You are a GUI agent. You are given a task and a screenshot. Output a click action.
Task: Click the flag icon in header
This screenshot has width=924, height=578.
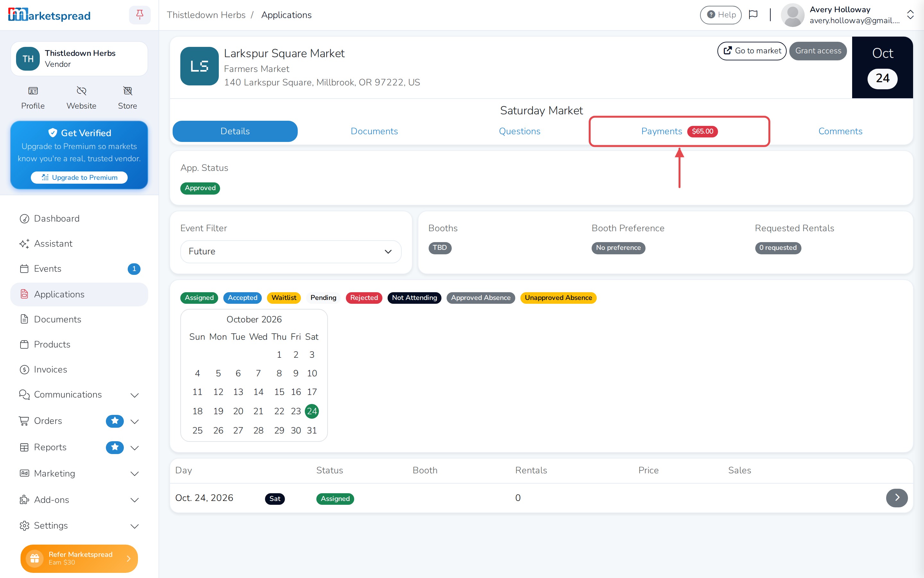click(753, 15)
